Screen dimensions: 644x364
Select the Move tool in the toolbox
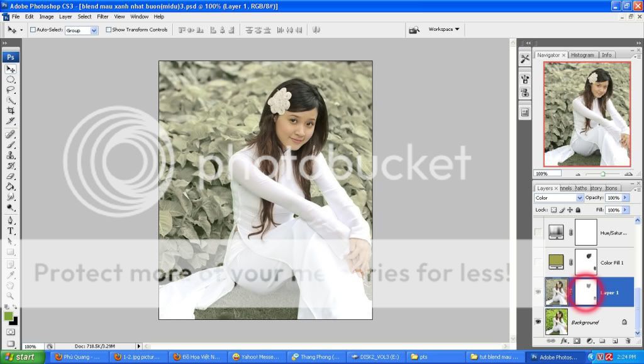coord(11,69)
